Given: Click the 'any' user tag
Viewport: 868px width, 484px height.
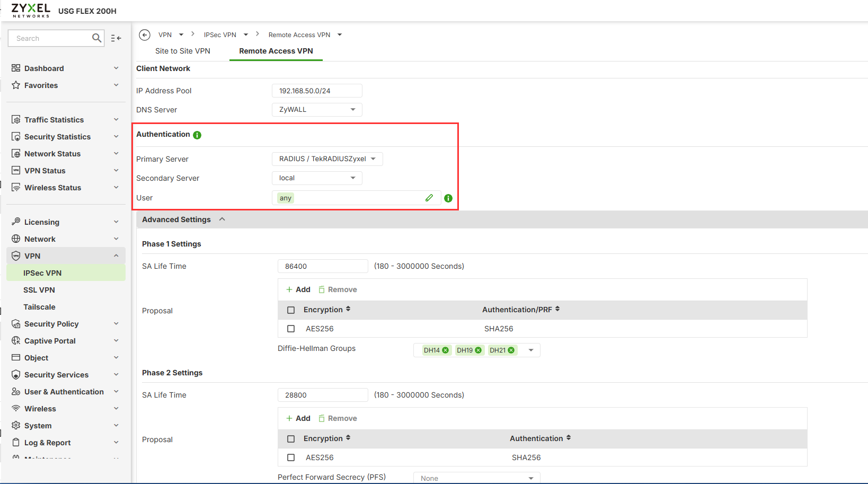Looking at the screenshot, I should pos(286,198).
